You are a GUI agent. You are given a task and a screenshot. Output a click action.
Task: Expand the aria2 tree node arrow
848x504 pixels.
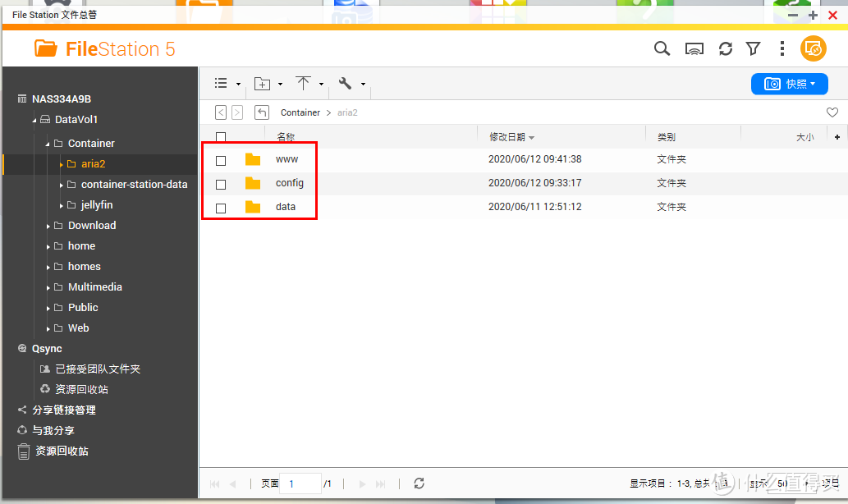pos(61,164)
